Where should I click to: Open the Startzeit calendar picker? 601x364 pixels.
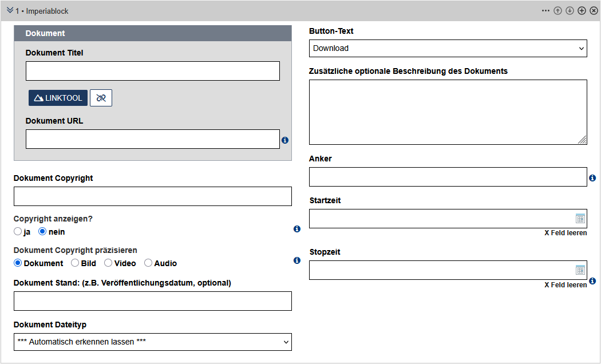point(580,218)
